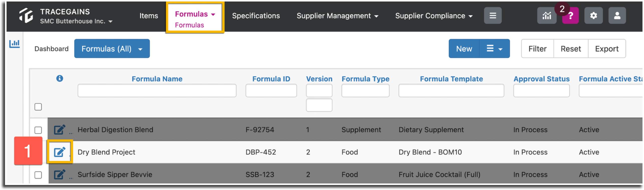Click edit icon for Herbal Digestion Blend

tap(60, 129)
